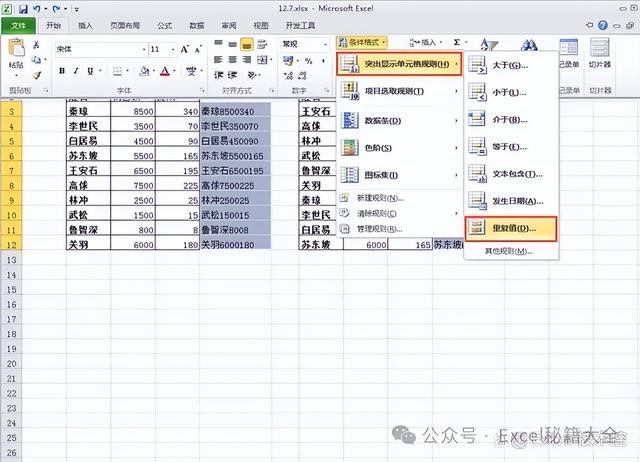Toggle underline formatting
The image size is (640, 462).
point(90,71)
